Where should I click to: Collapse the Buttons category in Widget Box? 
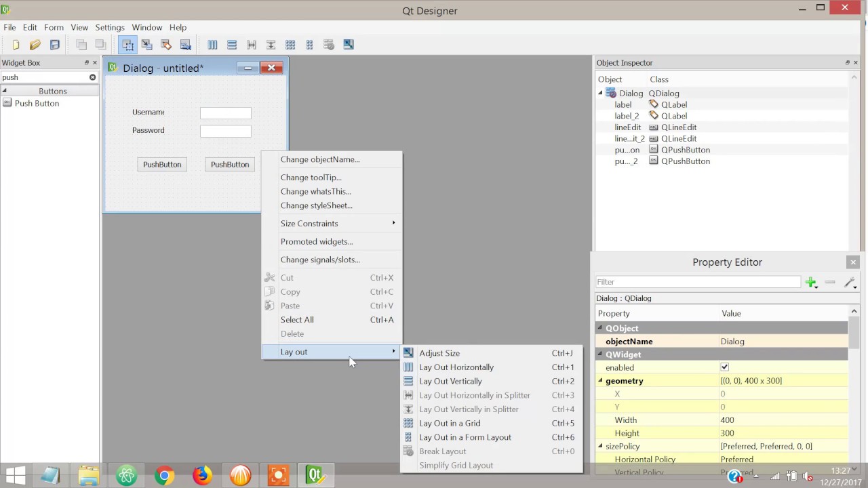point(4,91)
